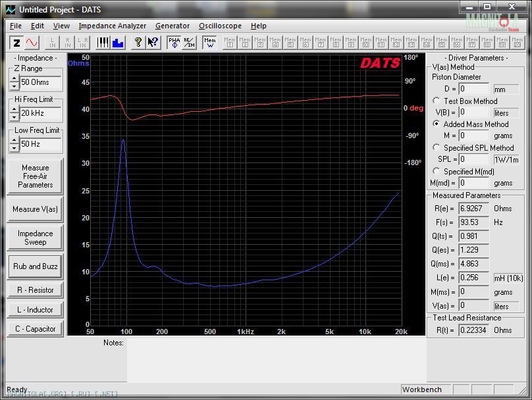Raise the Hi Freq Limit with up arrow
The width and height of the screenshot is (532, 400).
[x=14, y=109]
